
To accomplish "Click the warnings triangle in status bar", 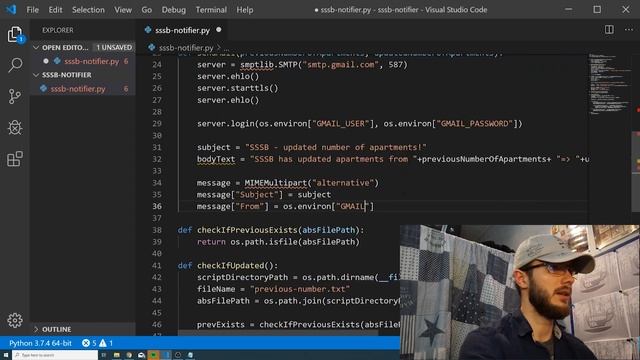I will (103, 343).
